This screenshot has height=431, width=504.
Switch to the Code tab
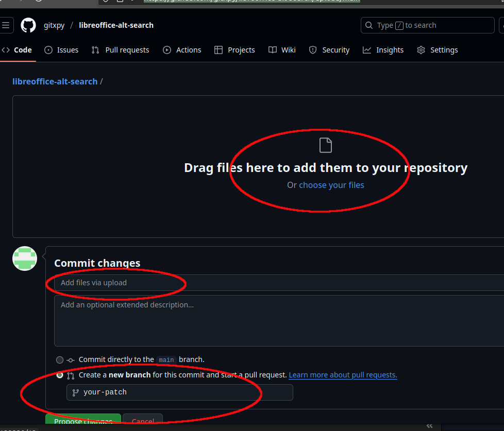(16, 50)
